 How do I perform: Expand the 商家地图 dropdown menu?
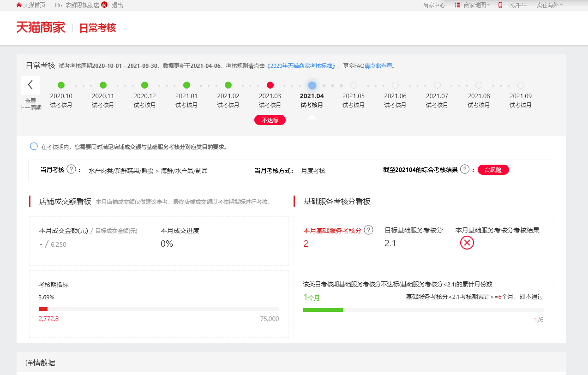(x=476, y=5)
